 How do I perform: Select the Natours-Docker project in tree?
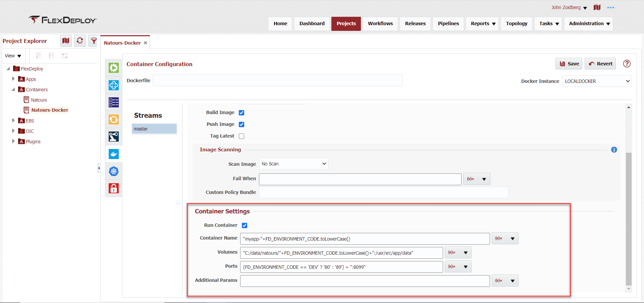click(50, 110)
